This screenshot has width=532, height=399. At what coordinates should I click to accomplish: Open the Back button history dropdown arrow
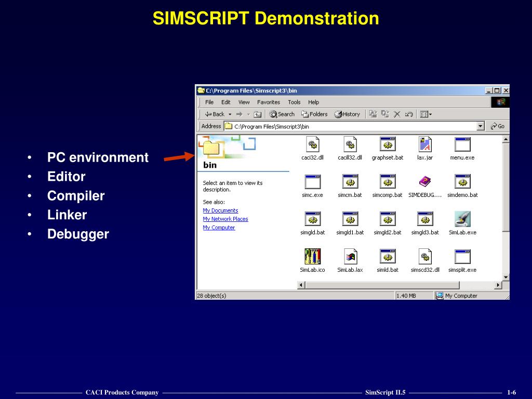tap(230, 114)
